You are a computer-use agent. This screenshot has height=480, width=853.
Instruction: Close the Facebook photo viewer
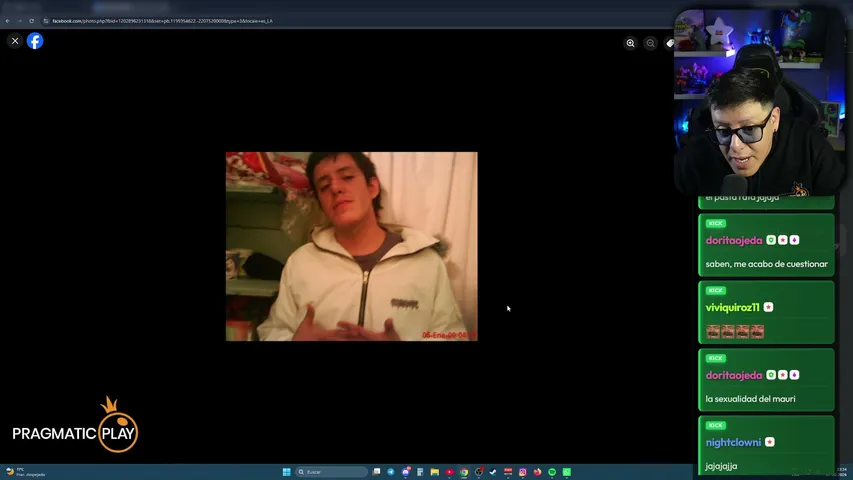click(15, 41)
